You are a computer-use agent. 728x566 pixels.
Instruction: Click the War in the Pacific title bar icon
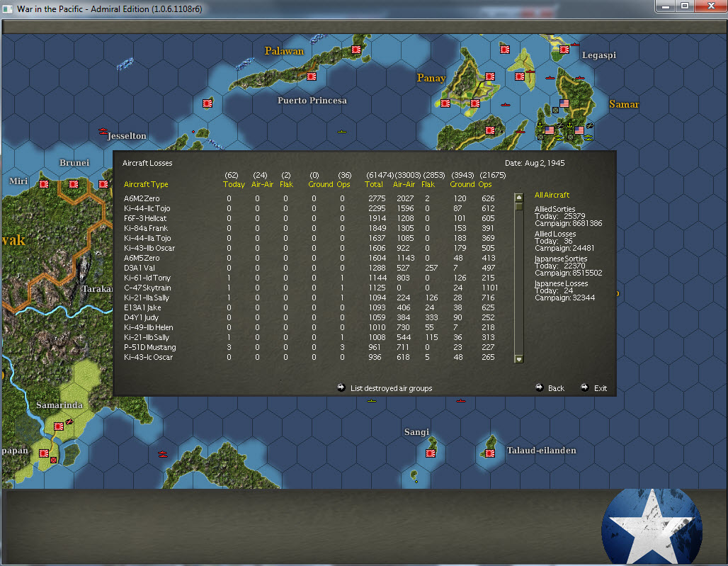click(8, 9)
